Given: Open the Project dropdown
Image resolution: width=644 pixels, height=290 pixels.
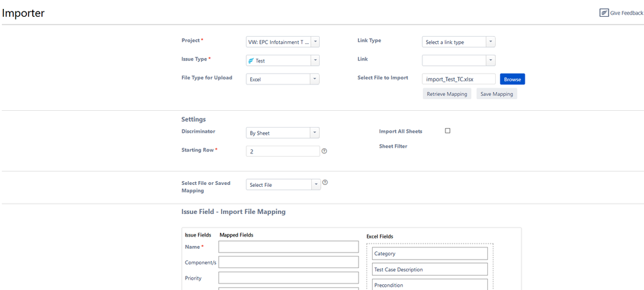Looking at the screenshot, I should tap(282, 42).
